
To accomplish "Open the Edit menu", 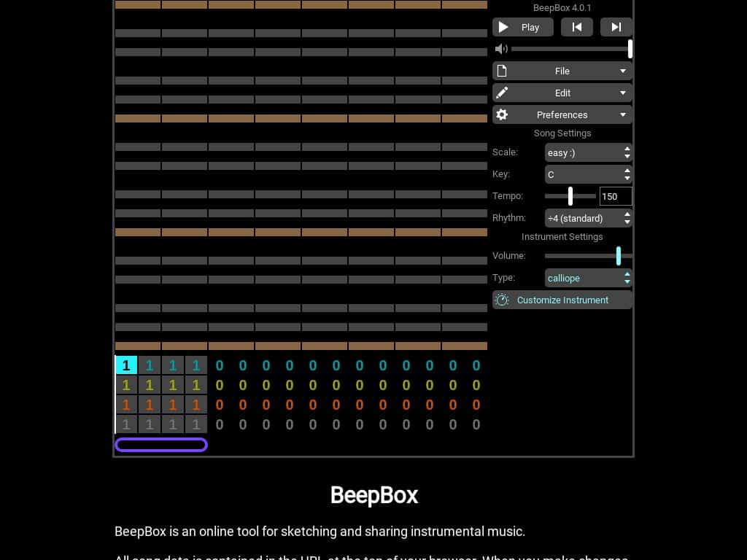I will click(x=562, y=93).
